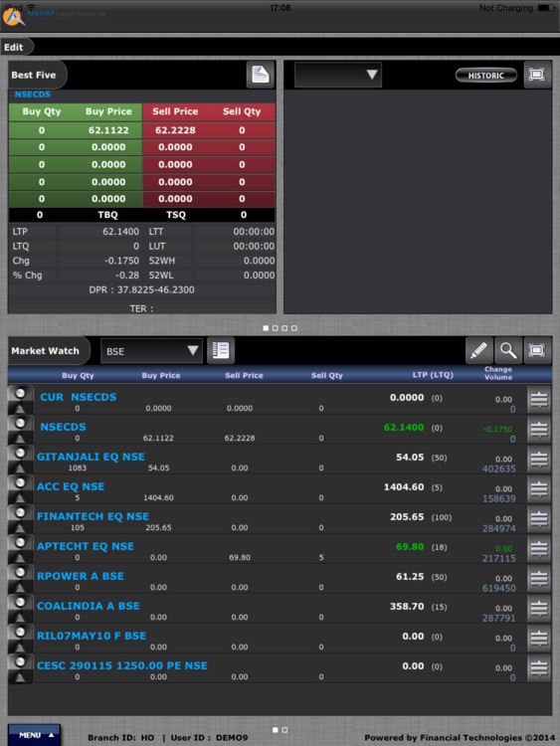Tap the Wi-Fi status icon

[x=32, y=8]
